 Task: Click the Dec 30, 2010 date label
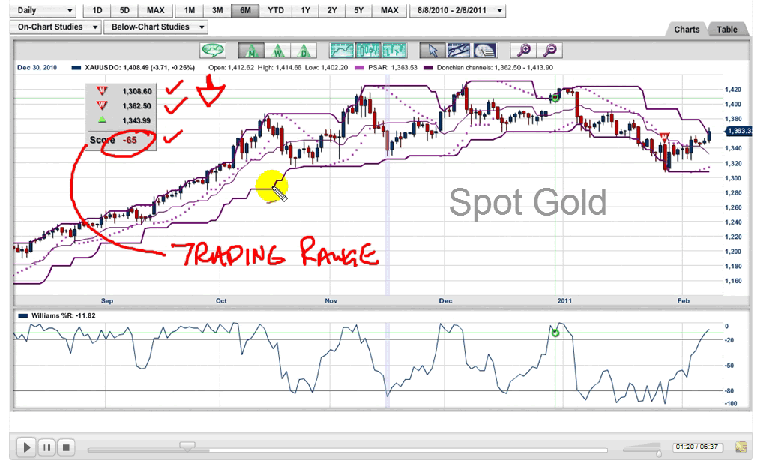pyautogui.click(x=37, y=68)
